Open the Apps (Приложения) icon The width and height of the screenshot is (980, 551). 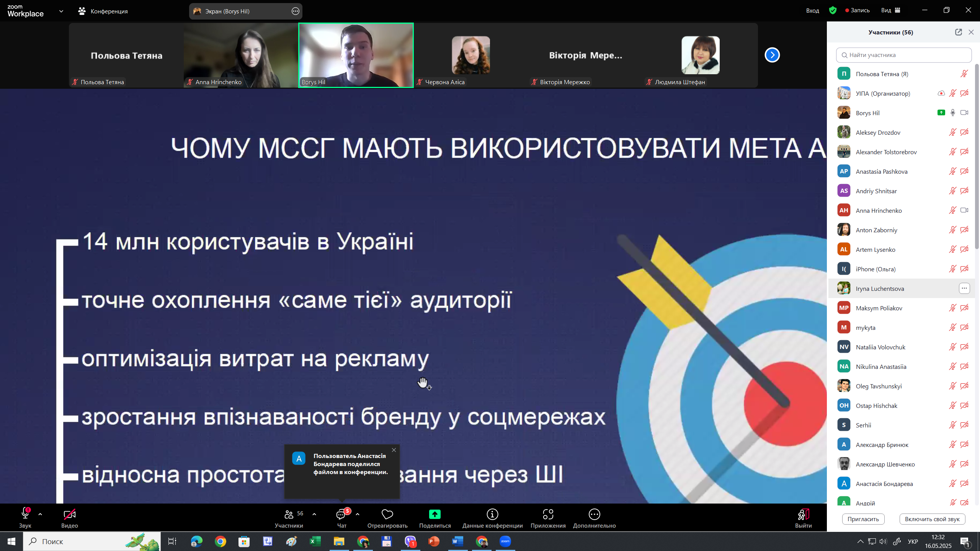[548, 515]
